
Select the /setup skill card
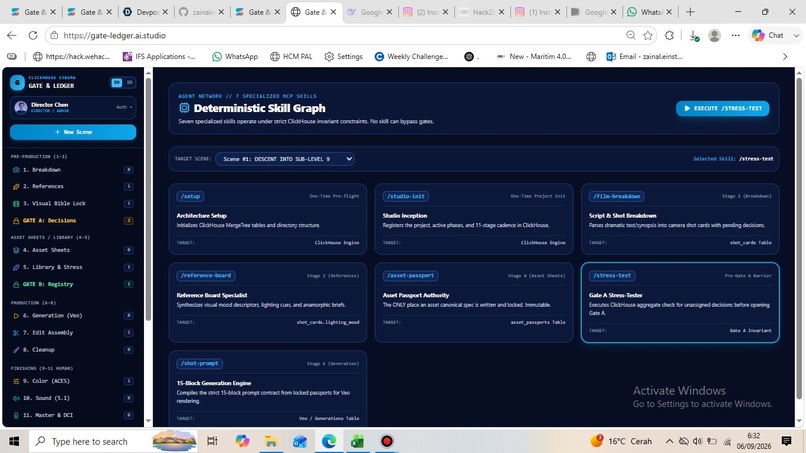[268, 219]
